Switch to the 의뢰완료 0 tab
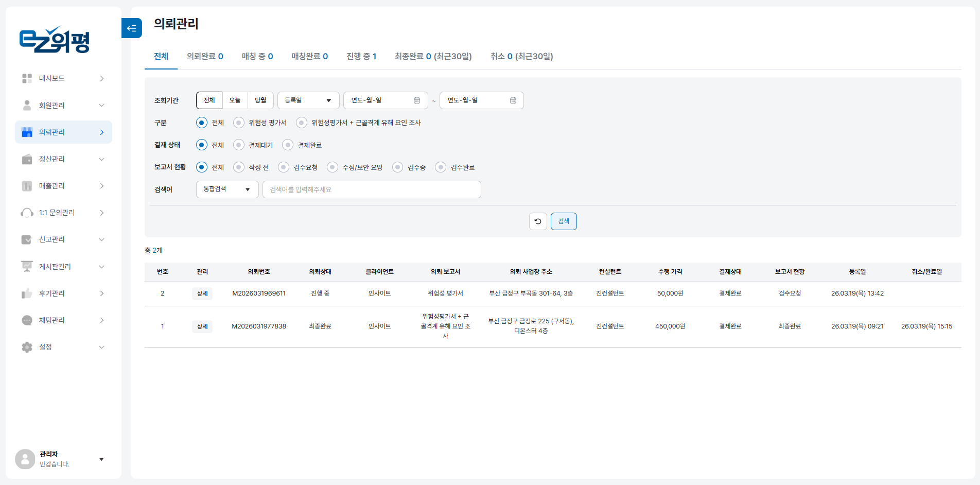The height and width of the screenshot is (485, 980). (205, 56)
